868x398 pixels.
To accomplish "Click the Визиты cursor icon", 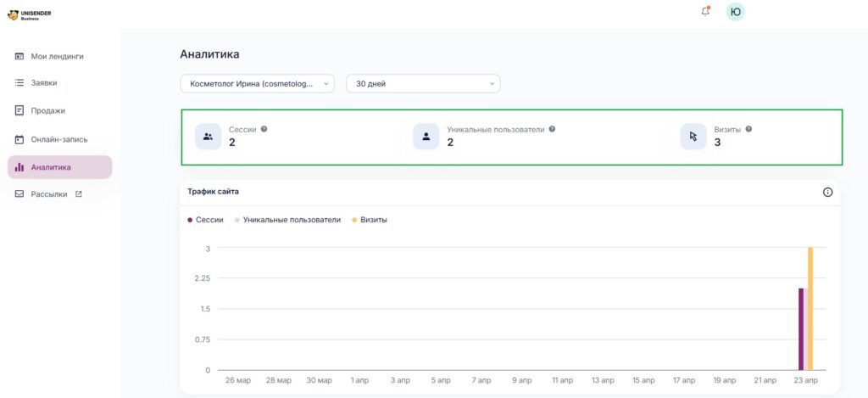I will point(693,137).
